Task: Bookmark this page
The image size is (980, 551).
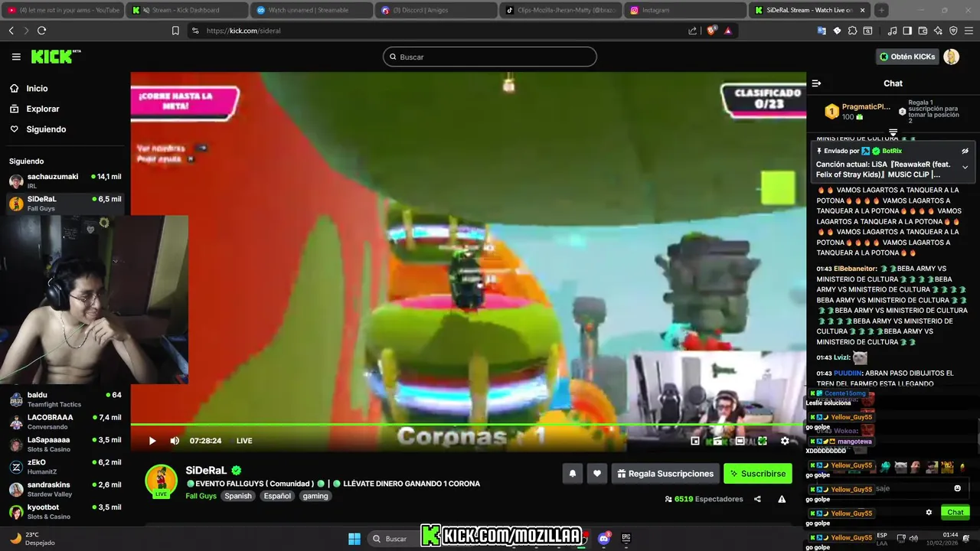Action: (175, 31)
